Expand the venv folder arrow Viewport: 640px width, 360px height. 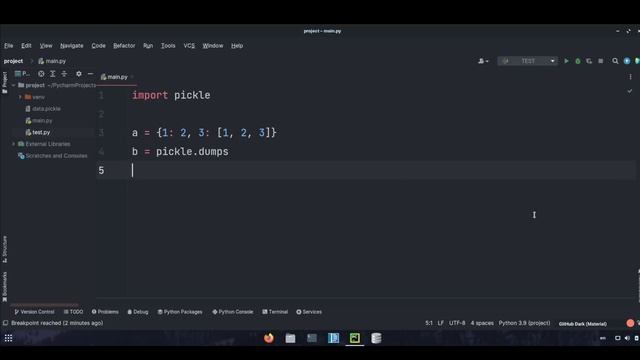pos(20,97)
